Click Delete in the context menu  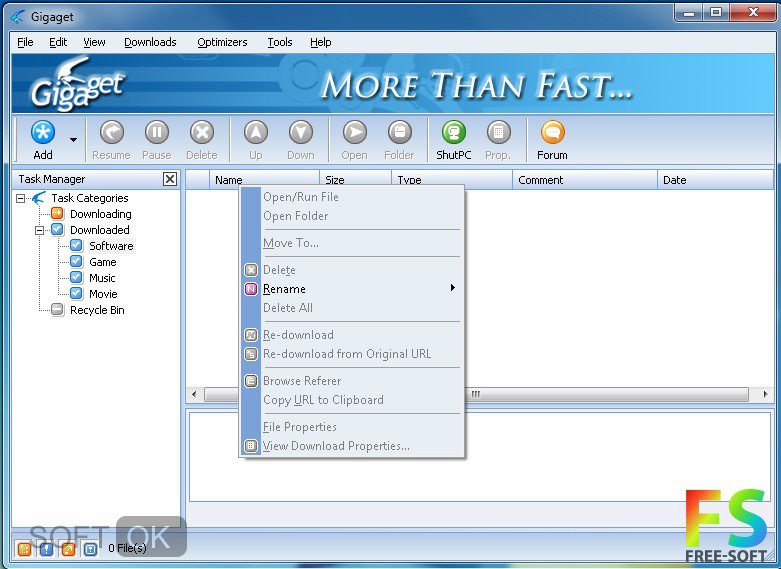(352, 270)
